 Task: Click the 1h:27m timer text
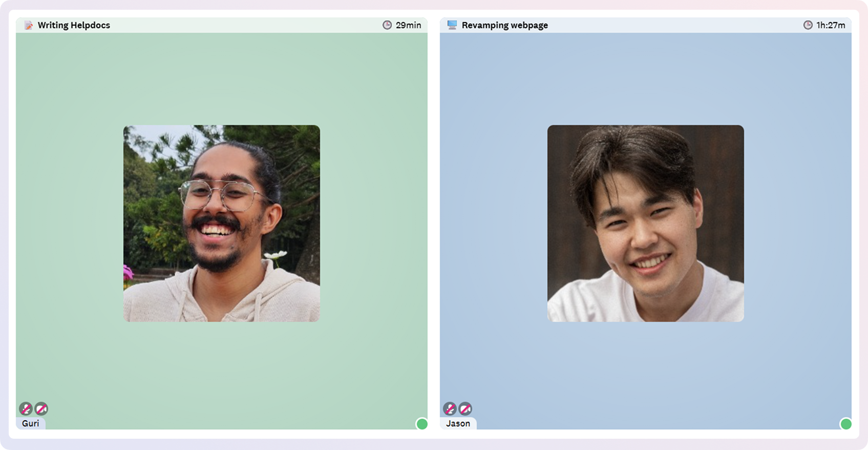(x=831, y=25)
